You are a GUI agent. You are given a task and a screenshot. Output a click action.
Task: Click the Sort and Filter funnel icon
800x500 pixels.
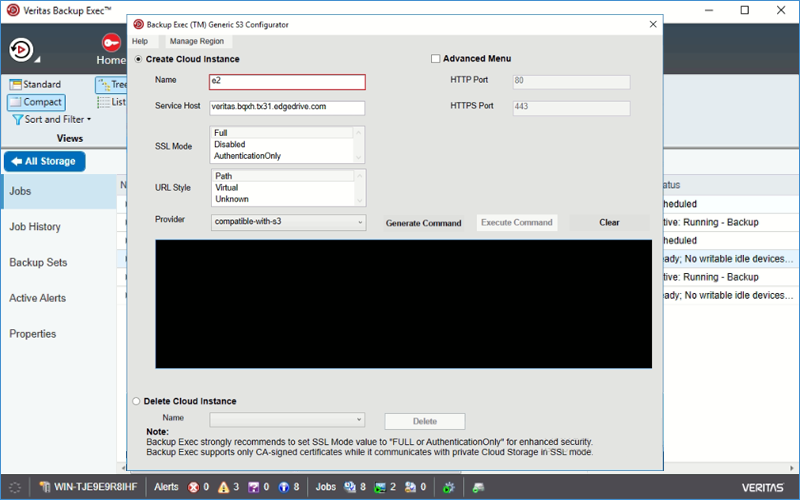coord(17,119)
